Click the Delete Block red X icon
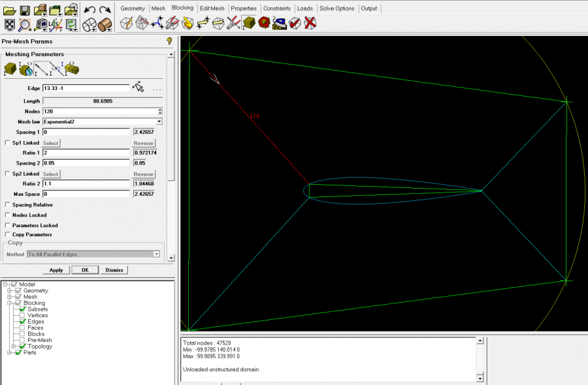Screen dimensions: 588x385 pyautogui.click(x=310, y=23)
